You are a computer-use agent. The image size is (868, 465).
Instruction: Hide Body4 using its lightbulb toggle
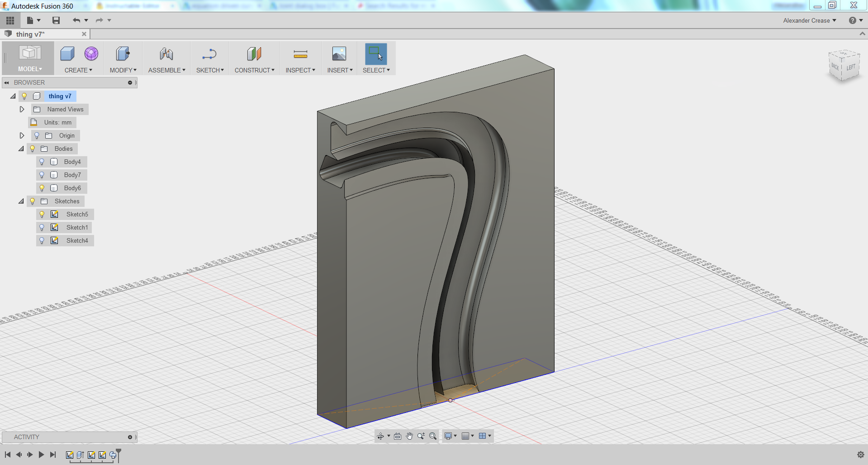pos(42,162)
